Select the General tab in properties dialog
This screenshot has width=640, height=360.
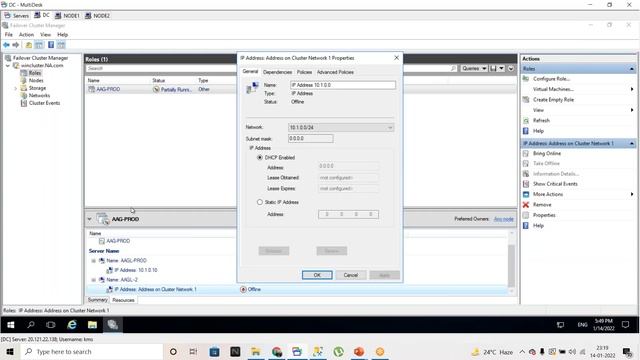[250, 71]
